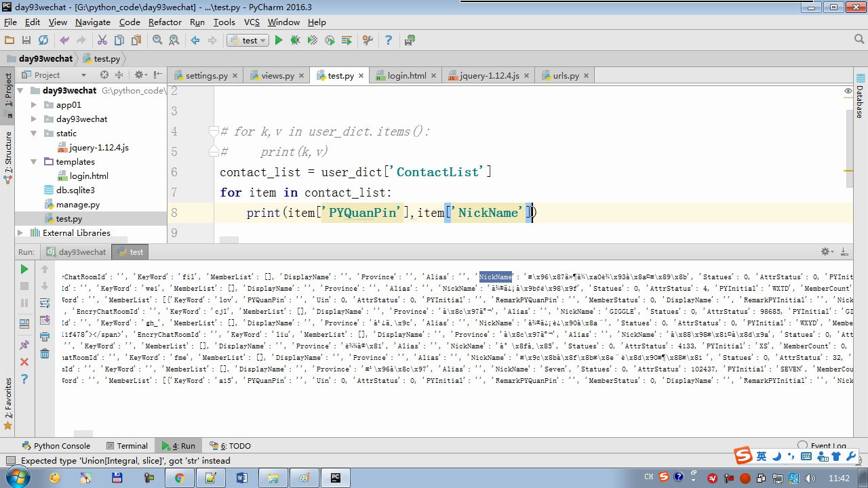Click the Synchronize toolbar icon
The image size is (868, 488).
point(43,41)
